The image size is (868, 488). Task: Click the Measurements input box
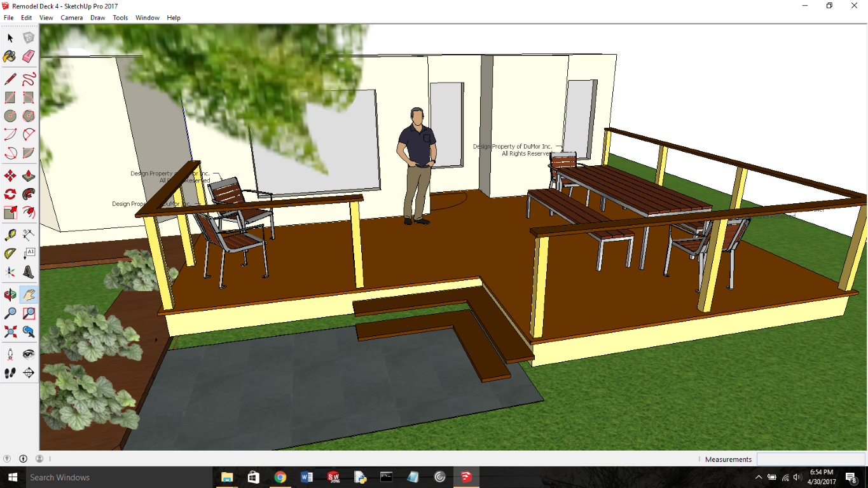[810, 459]
